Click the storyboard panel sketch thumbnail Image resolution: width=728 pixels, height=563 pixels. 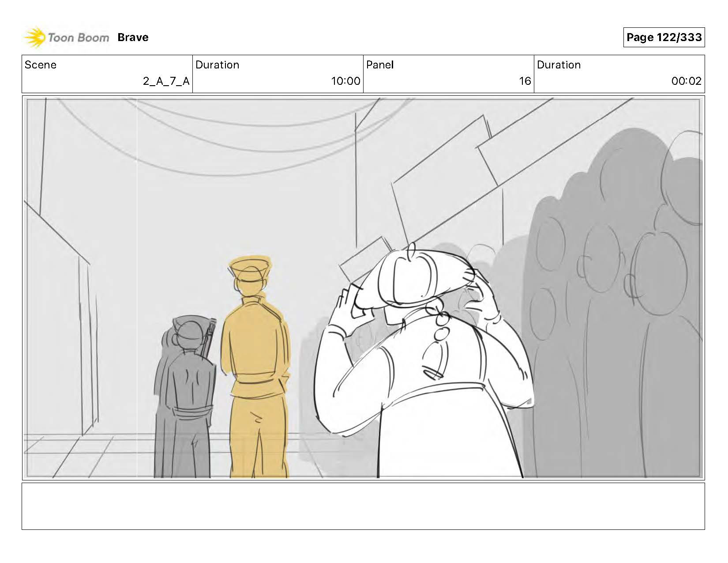coord(363,288)
